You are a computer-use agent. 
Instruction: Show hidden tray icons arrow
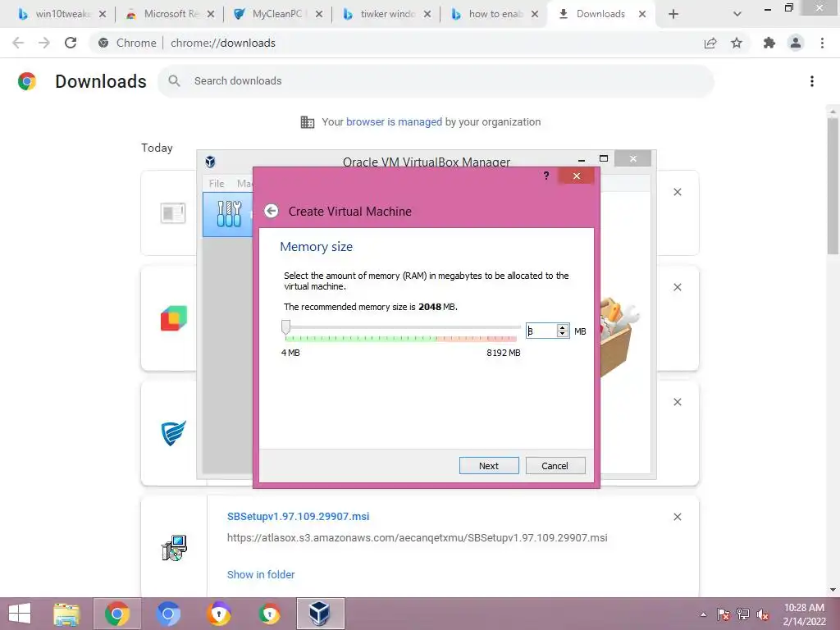point(703,614)
